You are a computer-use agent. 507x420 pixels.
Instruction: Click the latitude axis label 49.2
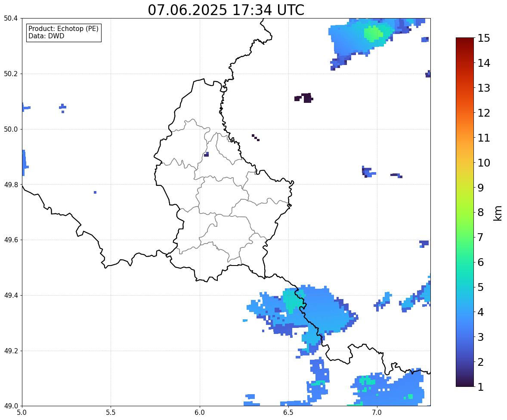(x=11, y=351)
